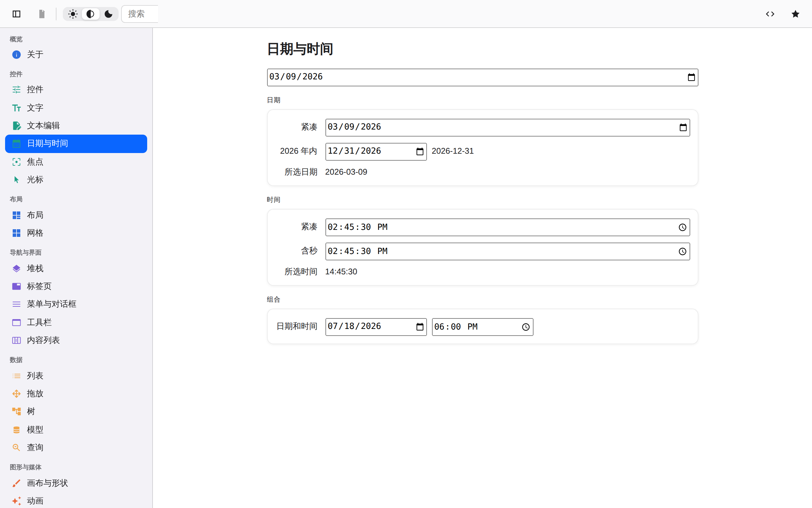Click the 文本编辑 document-pencil icon
Image resolution: width=812 pixels, height=508 pixels.
coord(16,125)
